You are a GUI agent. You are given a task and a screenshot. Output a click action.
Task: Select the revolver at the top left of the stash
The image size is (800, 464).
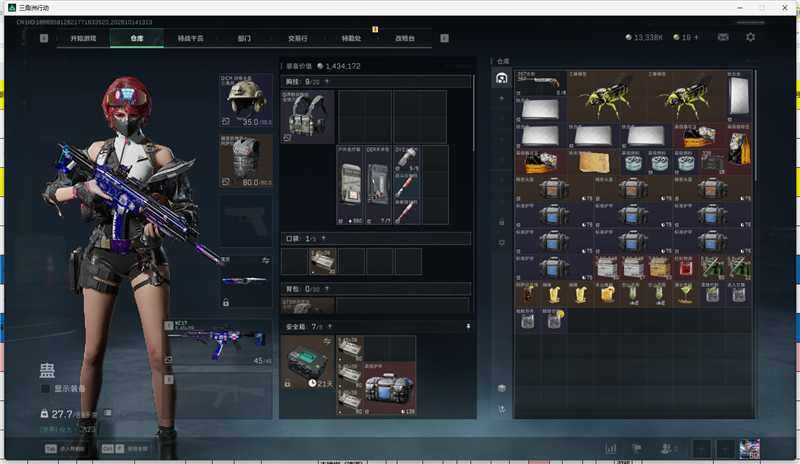(541, 83)
